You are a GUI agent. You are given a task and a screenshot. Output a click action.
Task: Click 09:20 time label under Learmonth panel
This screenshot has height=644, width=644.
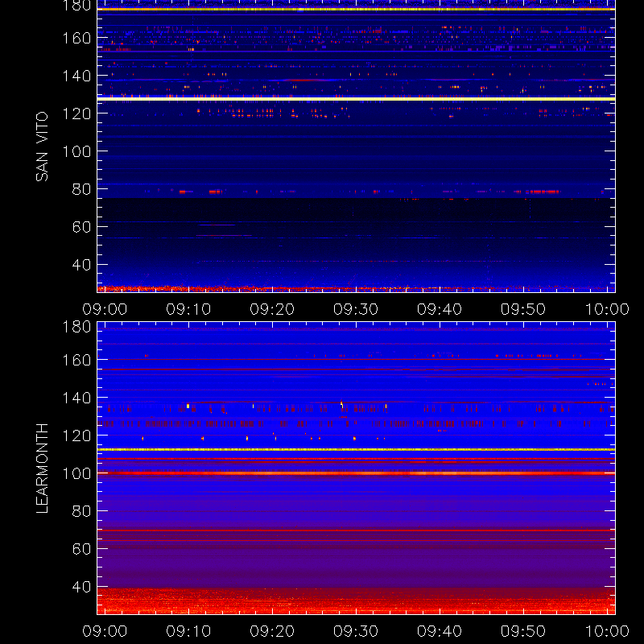[272, 631]
